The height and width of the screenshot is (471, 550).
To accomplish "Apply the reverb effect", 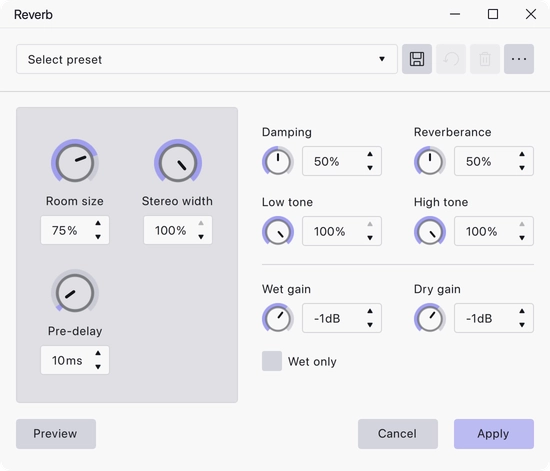I will [494, 434].
